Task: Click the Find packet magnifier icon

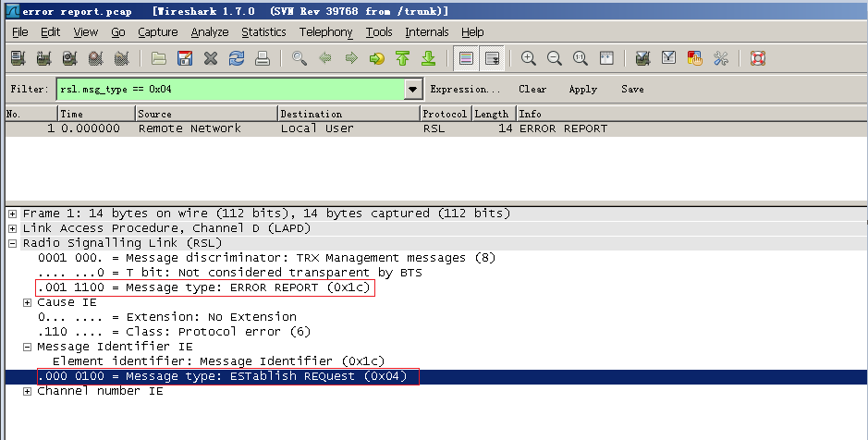Action: (x=299, y=58)
